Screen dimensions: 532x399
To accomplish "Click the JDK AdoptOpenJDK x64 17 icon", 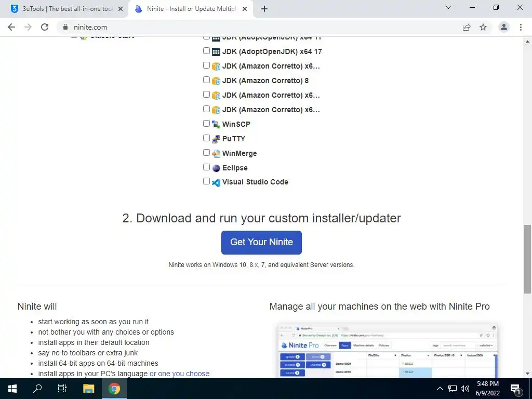I will 216,52.
